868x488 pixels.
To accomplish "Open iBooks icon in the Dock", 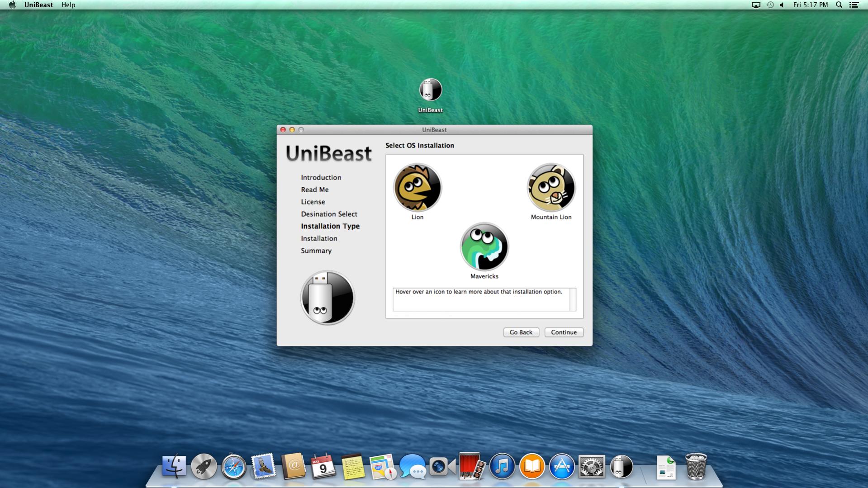I will (x=532, y=466).
